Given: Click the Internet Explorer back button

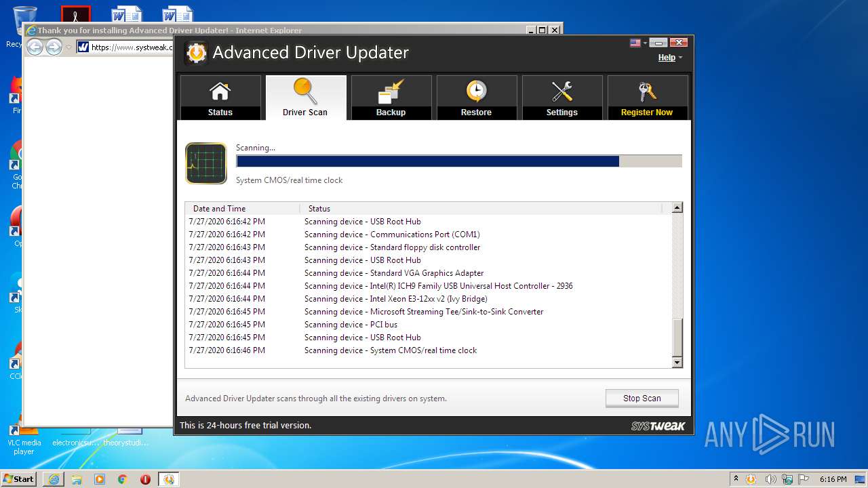Looking at the screenshot, I should 35,47.
